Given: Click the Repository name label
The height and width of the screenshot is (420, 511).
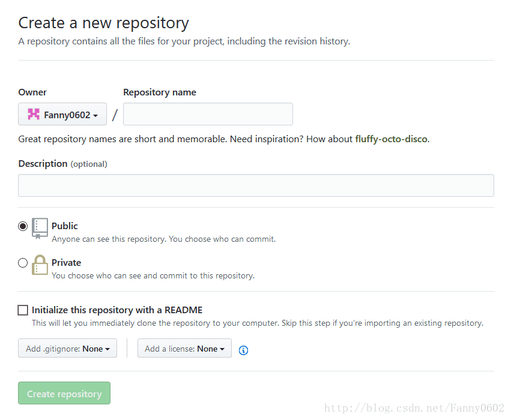Looking at the screenshot, I should pos(160,92).
